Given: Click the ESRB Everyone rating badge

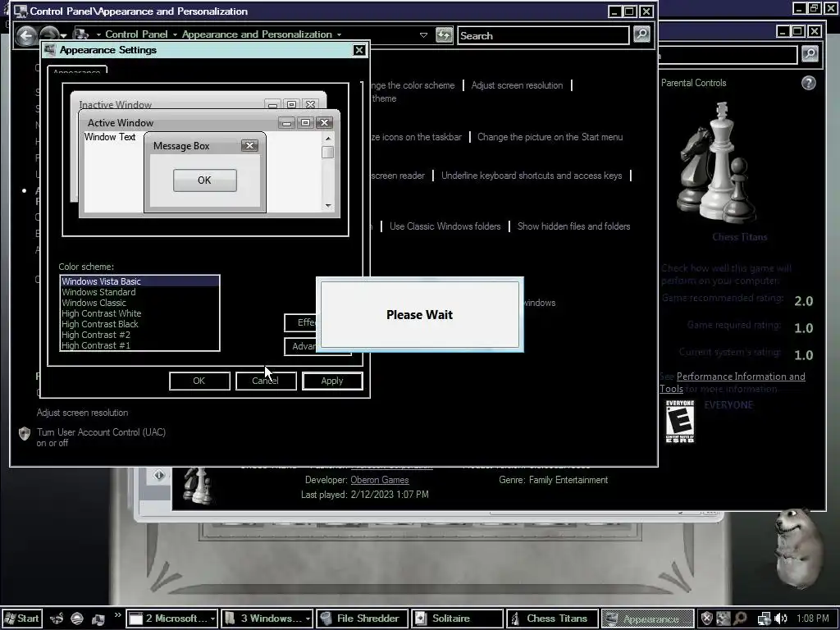Looking at the screenshot, I should click(680, 421).
